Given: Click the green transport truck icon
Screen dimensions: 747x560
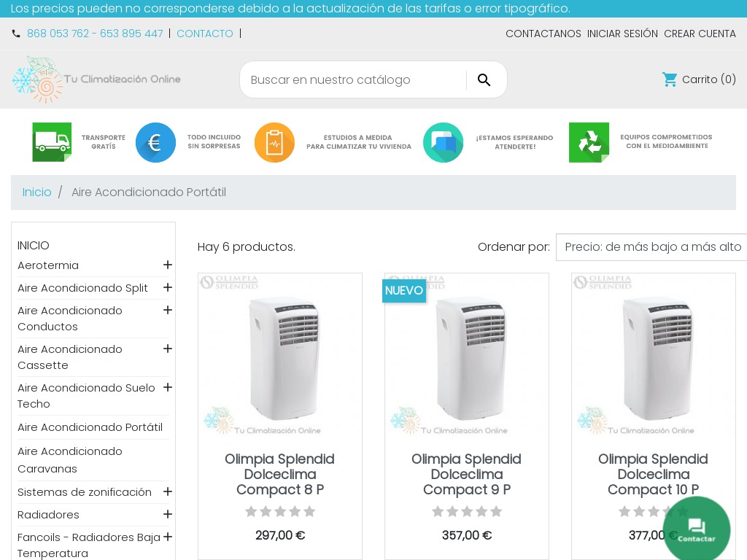Looking at the screenshot, I should (x=52, y=142).
